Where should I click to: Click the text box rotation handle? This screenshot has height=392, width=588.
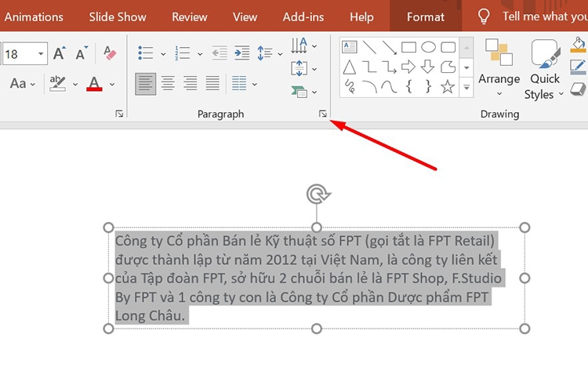(x=318, y=194)
